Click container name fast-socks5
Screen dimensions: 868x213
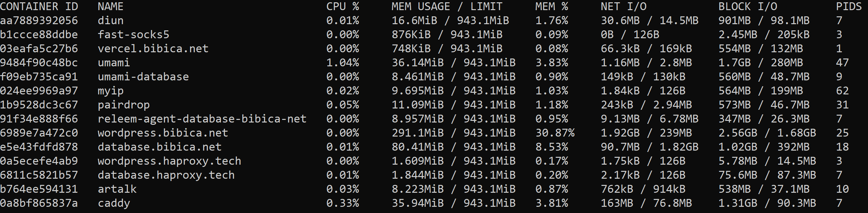coord(133,35)
